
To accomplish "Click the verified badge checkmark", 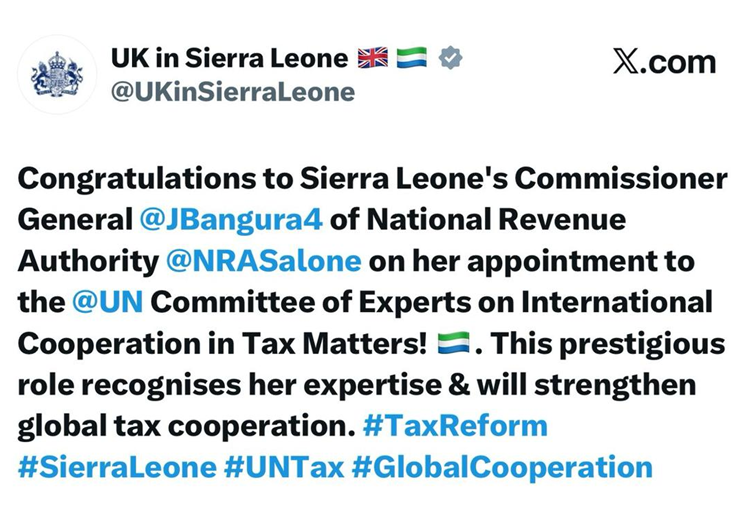I will (446, 60).
